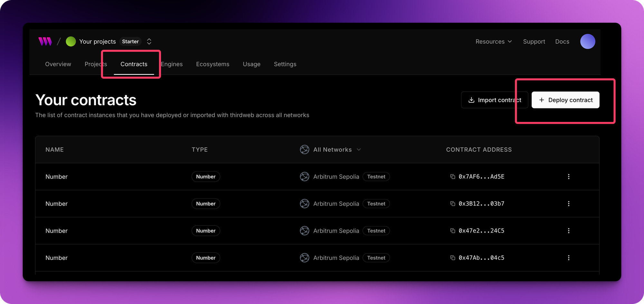
Task: Click the Deploy contract button
Action: (565, 100)
